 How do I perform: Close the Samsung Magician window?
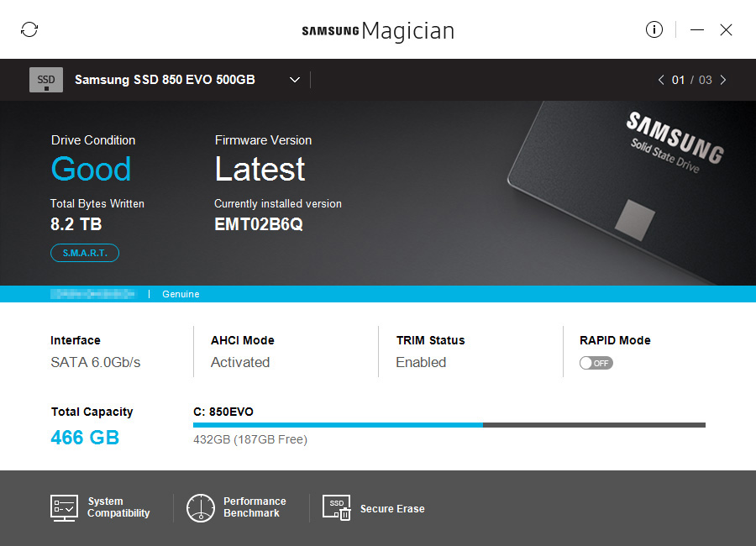(726, 30)
